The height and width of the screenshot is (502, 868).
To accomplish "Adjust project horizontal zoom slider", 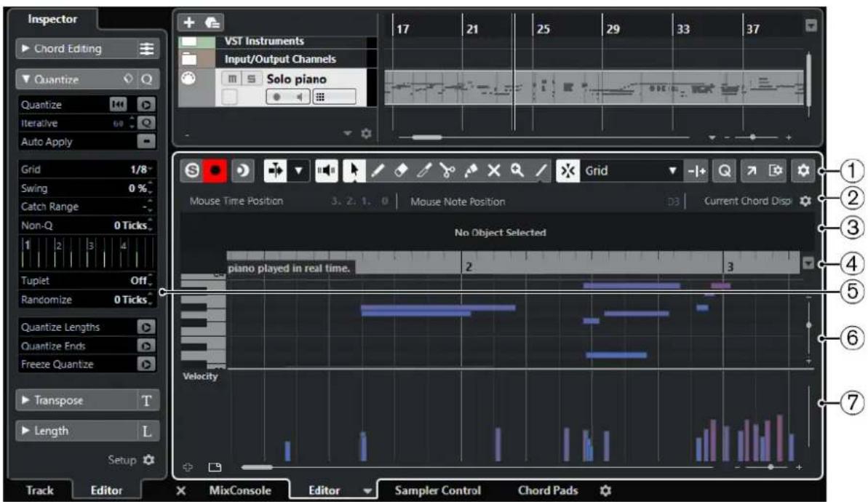I will pyautogui.click(x=753, y=137).
